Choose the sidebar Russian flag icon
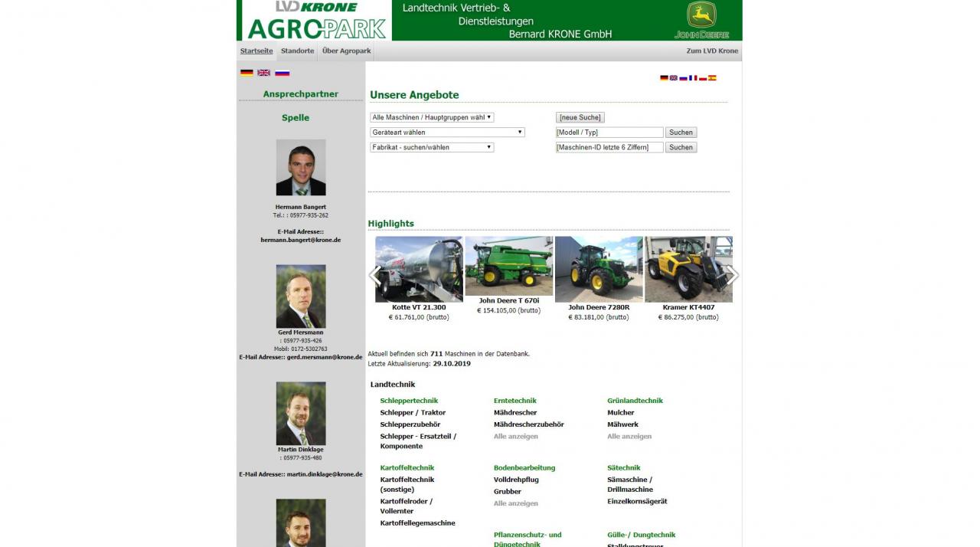 pyautogui.click(x=282, y=73)
